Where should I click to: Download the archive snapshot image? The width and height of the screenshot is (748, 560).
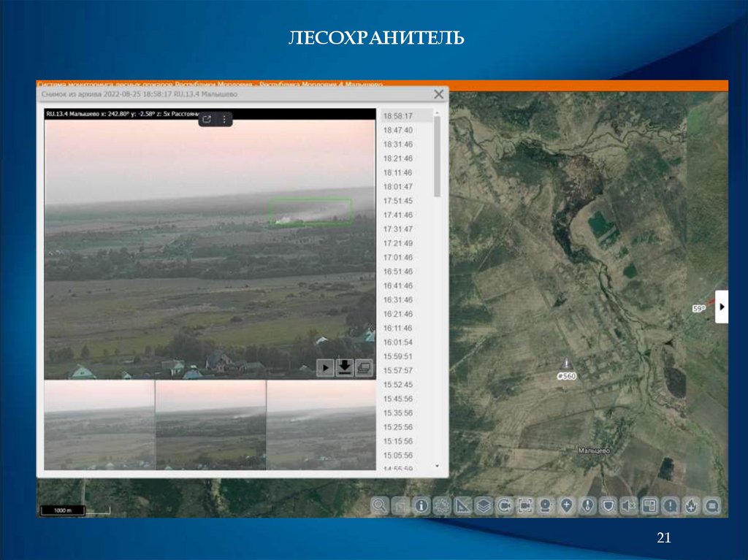pos(344,368)
